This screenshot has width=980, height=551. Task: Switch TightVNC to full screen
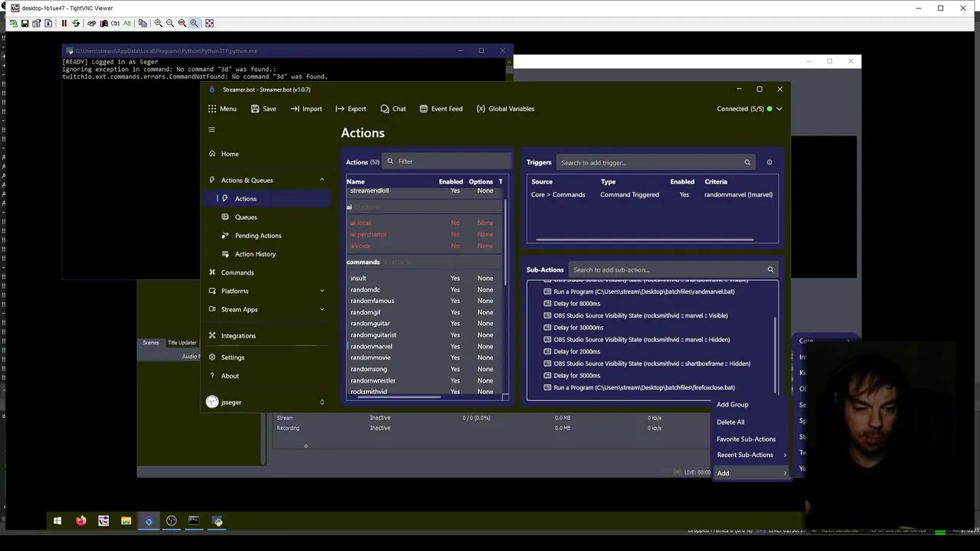[x=209, y=24]
